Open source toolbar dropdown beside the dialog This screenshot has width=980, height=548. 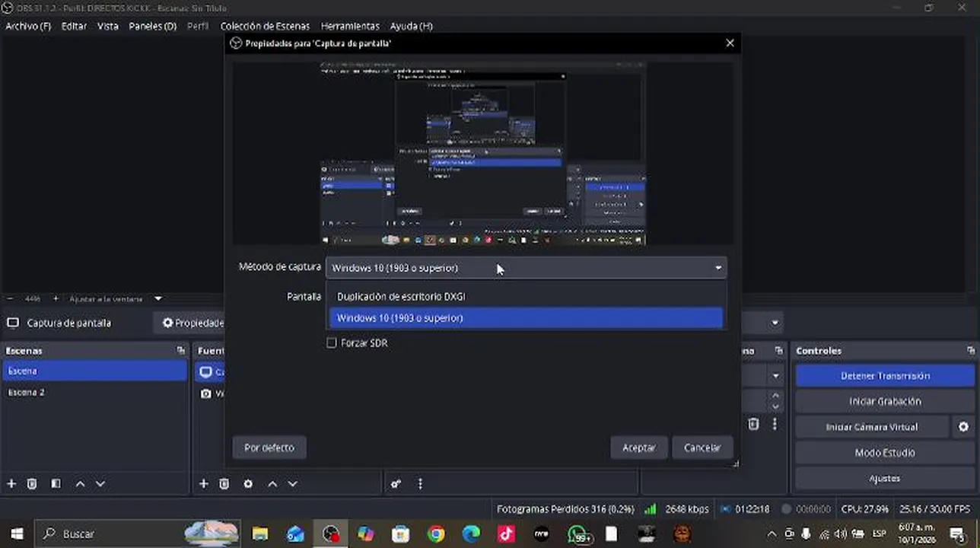pyautogui.click(x=775, y=323)
